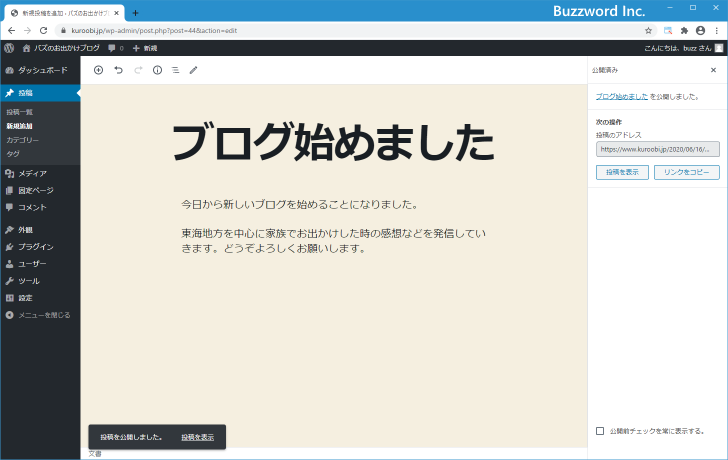Visit site バズのお出かけブログ from admin bar
The height and width of the screenshot is (460, 728).
point(61,48)
